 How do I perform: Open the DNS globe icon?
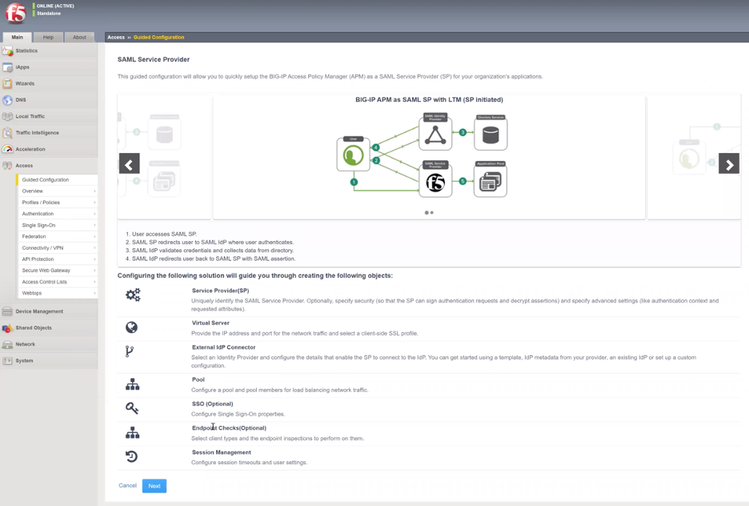pyautogui.click(x=7, y=100)
